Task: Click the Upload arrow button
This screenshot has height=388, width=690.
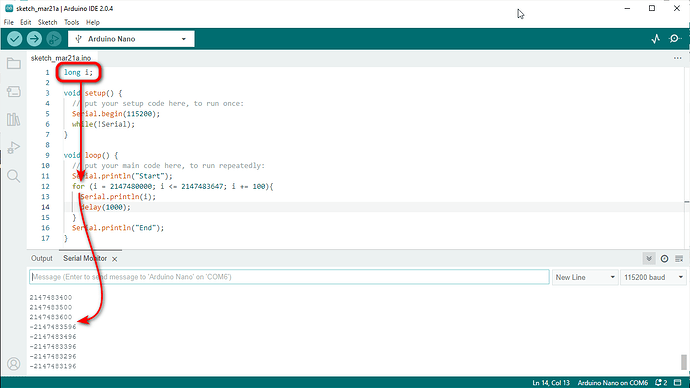Action: coord(34,39)
